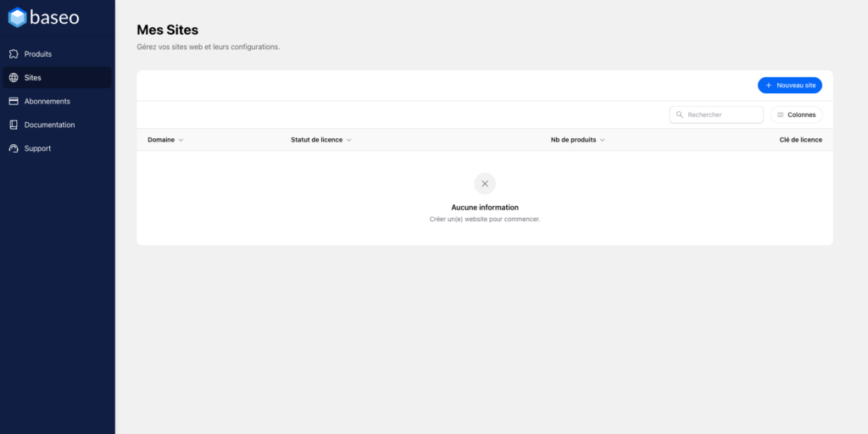Image resolution: width=868 pixels, height=434 pixels.
Task: Open the Support page
Action: pyautogui.click(x=37, y=148)
